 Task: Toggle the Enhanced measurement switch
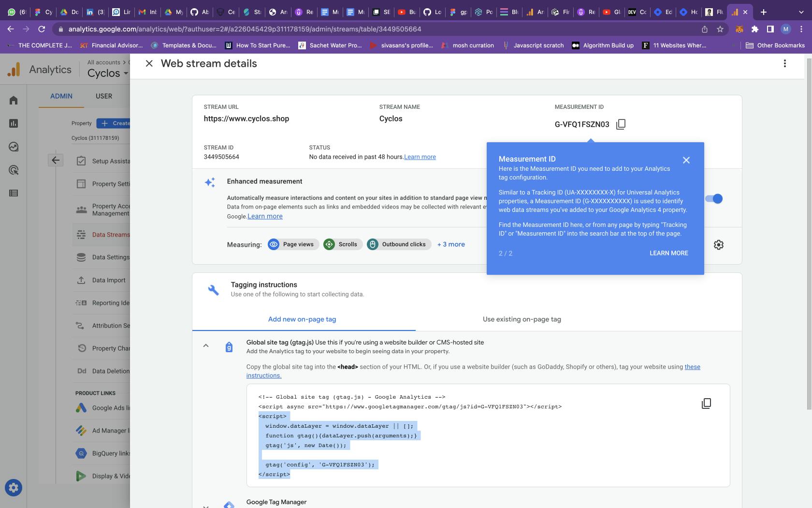(x=714, y=198)
